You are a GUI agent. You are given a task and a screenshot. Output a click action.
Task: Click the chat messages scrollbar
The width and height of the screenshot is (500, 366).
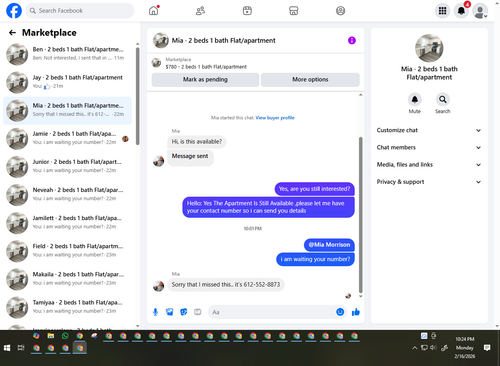360,215
